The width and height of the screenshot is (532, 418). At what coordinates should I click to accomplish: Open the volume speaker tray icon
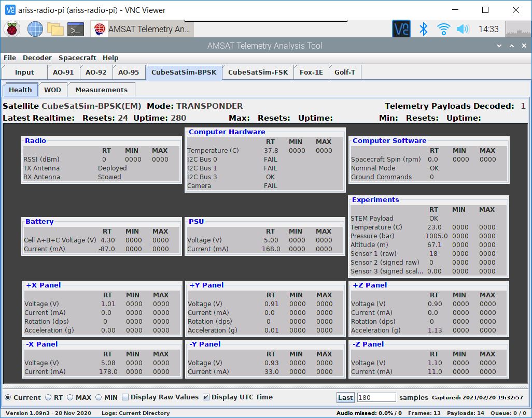click(x=463, y=29)
